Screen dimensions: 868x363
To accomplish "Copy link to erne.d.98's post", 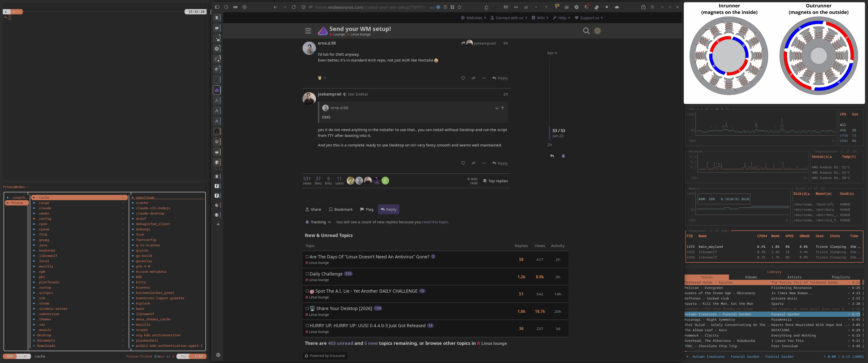I will click(x=473, y=78).
